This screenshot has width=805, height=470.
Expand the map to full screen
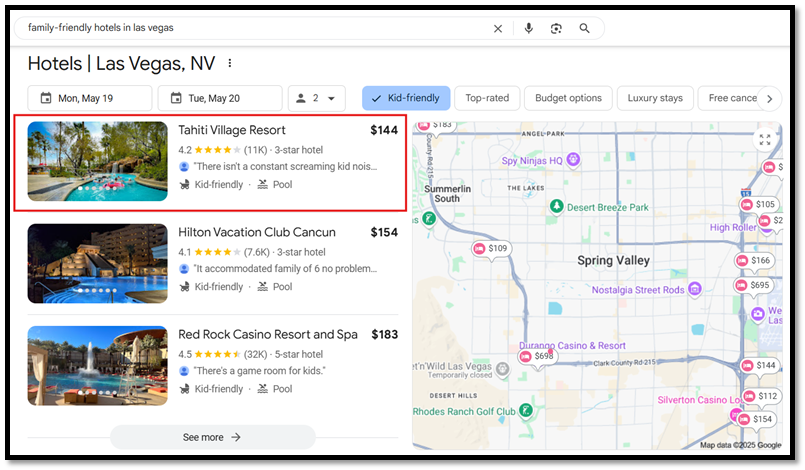(765, 139)
